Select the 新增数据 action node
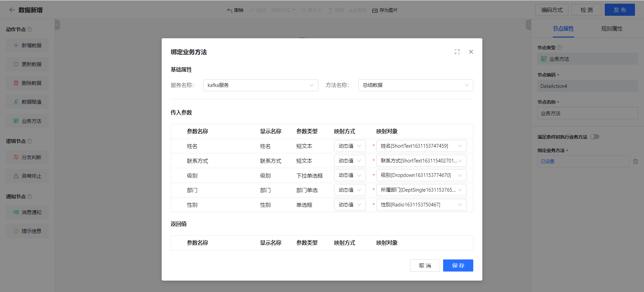 pos(27,45)
